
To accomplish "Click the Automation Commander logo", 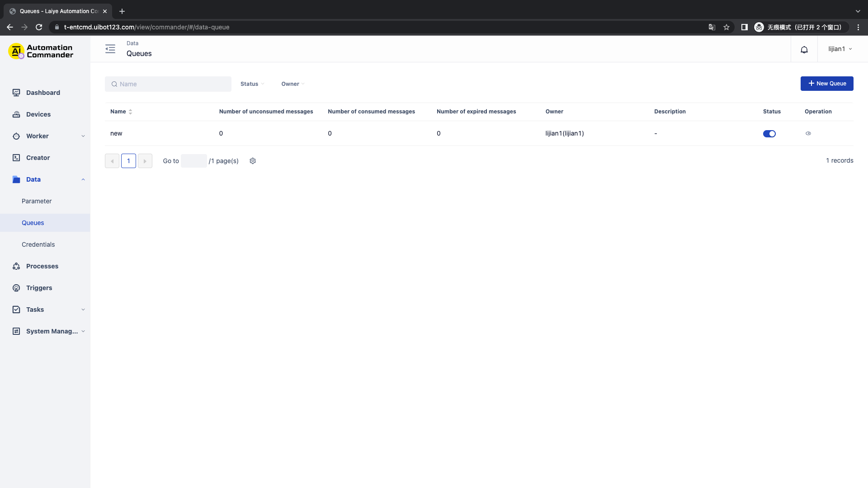I will tap(41, 51).
